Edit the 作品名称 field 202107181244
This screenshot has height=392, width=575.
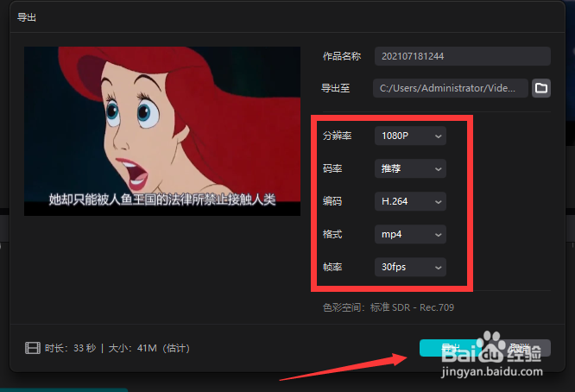[463, 56]
